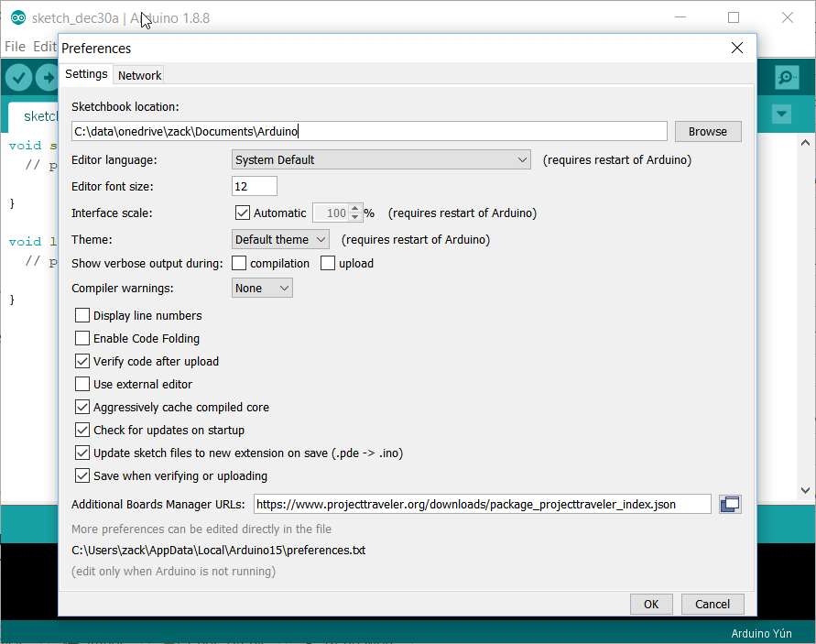This screenshot has width=816, height=644.
Task: Enable Use external editor
Action: click(82, 384)
